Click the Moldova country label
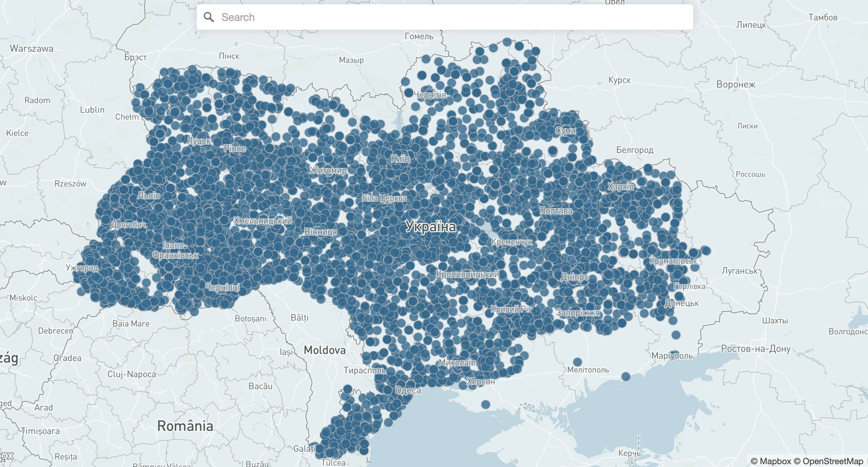The image size is (868, 467). click(x=325, y=350)
